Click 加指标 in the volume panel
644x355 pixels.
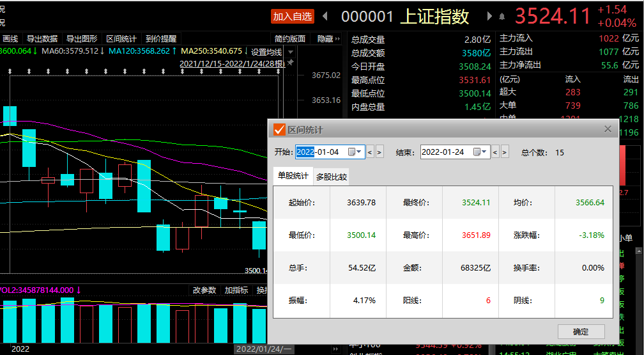pos(236,290)
